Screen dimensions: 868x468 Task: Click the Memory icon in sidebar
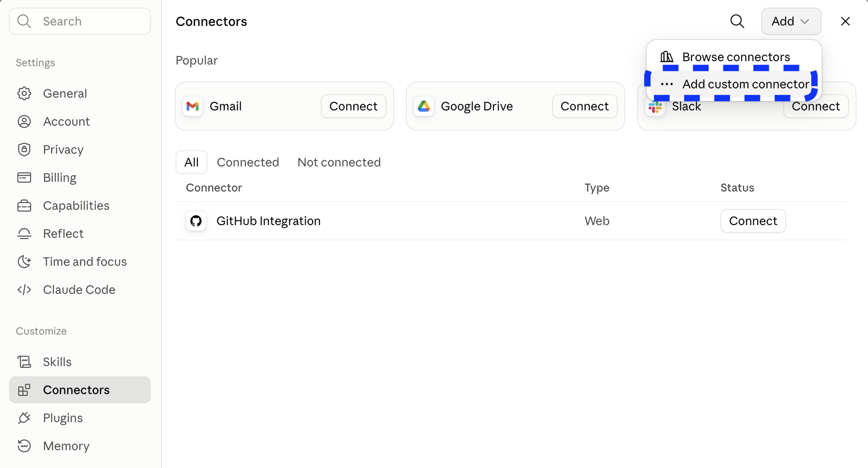24,446
